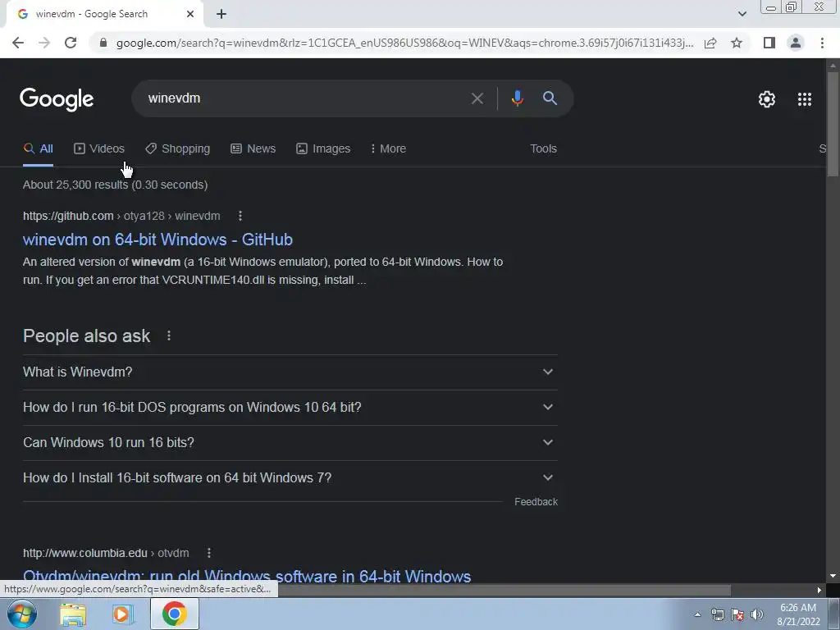Open the Chrome profile avatar
The height and width of the screenshot is (630, 840).
(x=796, y=43)
